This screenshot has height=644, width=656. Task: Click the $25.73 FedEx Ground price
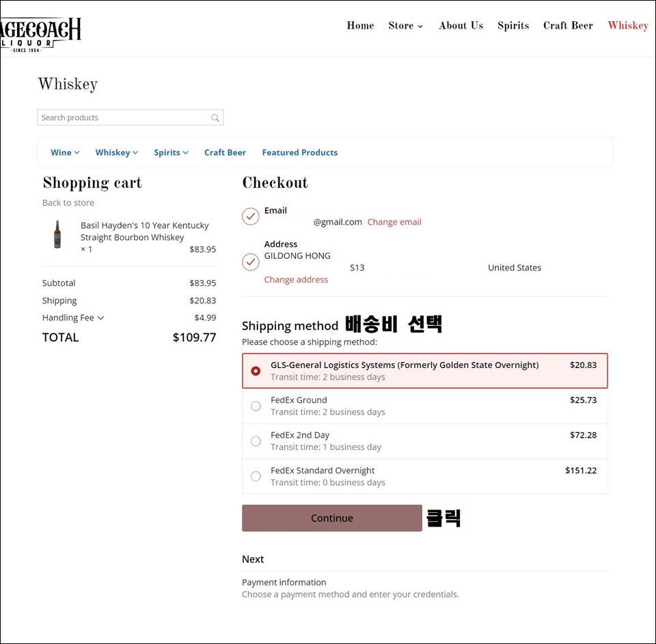[583, 400]
